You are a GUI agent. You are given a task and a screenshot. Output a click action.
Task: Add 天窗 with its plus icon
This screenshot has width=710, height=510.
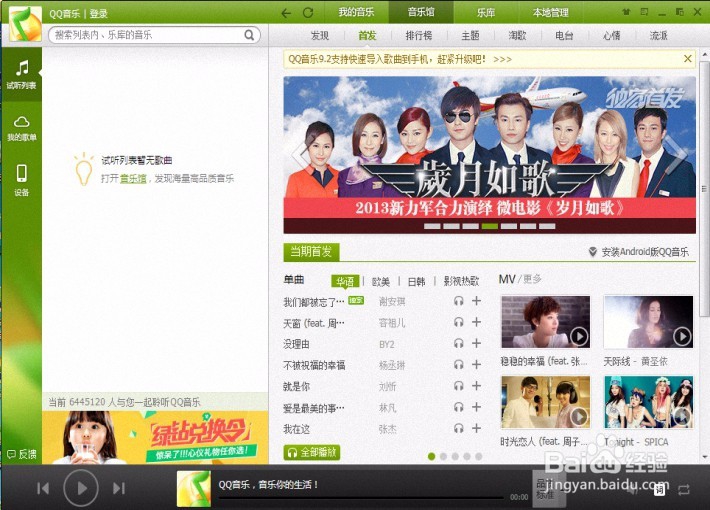pyautogui.click(x=476, y=322)
